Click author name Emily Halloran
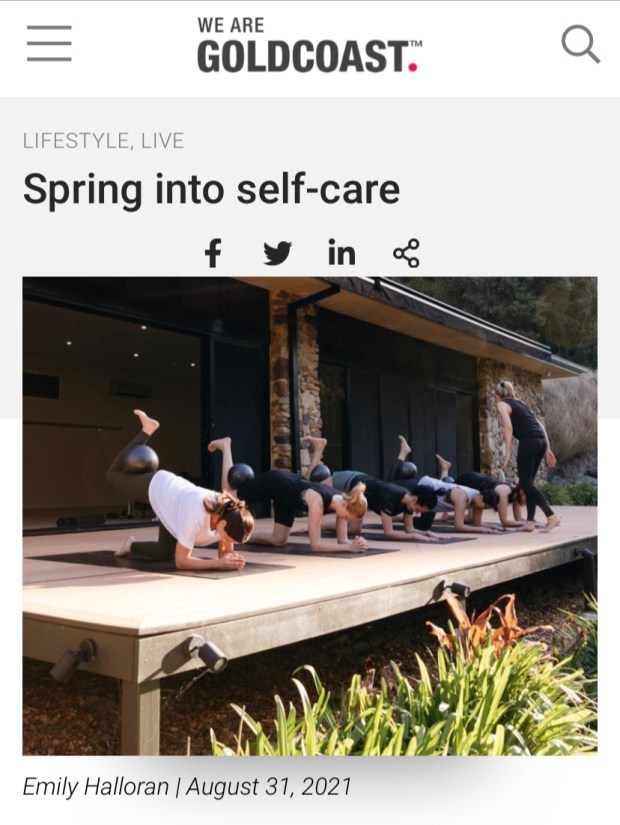 coord(96,787)
